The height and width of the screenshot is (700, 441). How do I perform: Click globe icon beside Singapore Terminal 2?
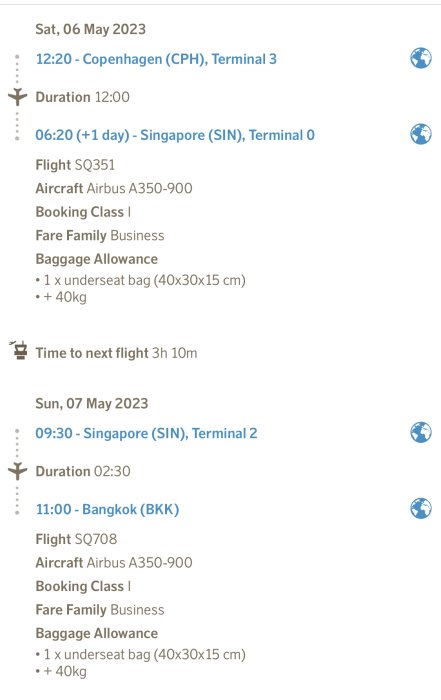(x=420, y=433)
